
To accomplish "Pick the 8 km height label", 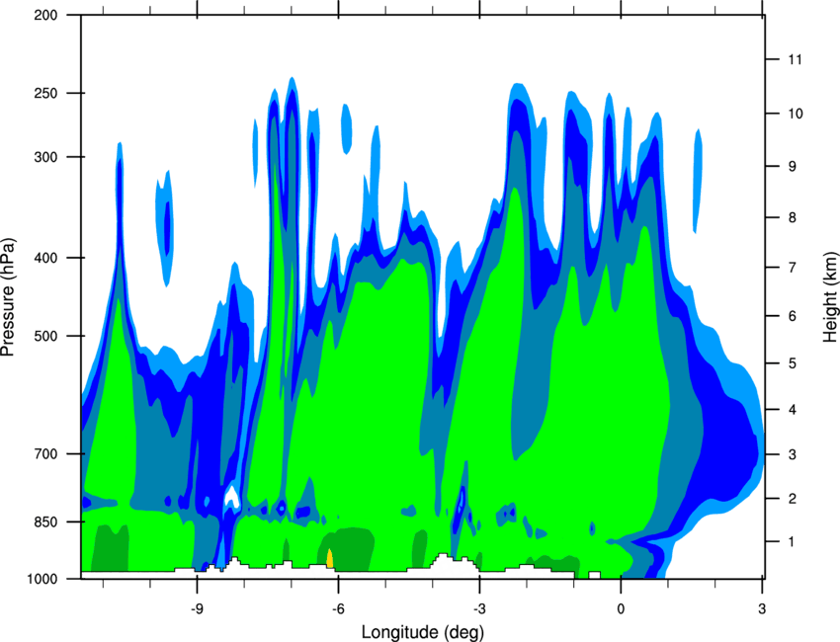I will point(793,217).
